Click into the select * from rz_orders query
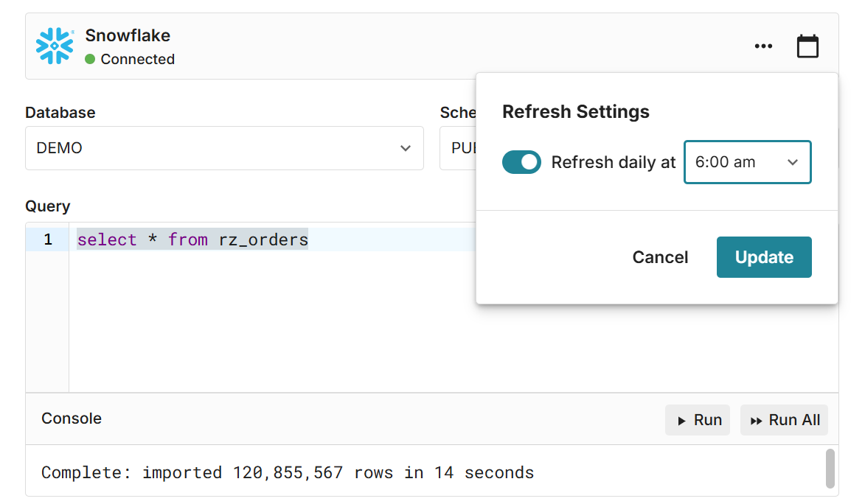Image resolution: width=865 pixels, height=504 pixels. [x=192, y=239]
